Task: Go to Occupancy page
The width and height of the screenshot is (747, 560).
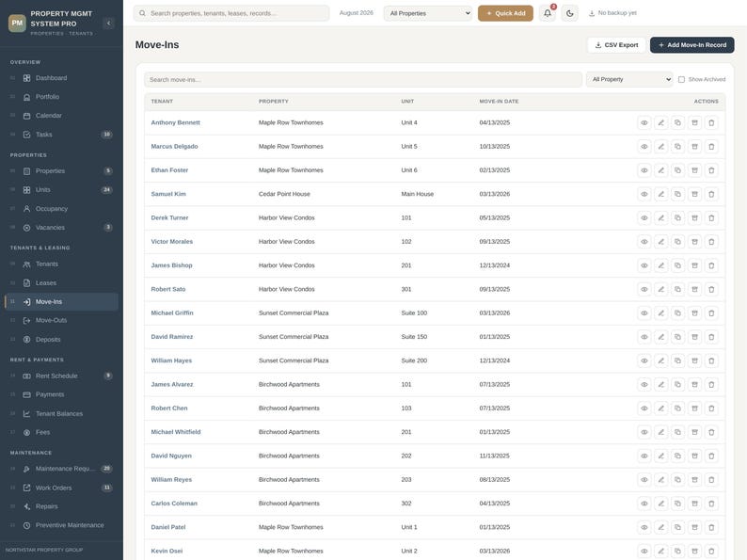Action: [x=61, y=209]
